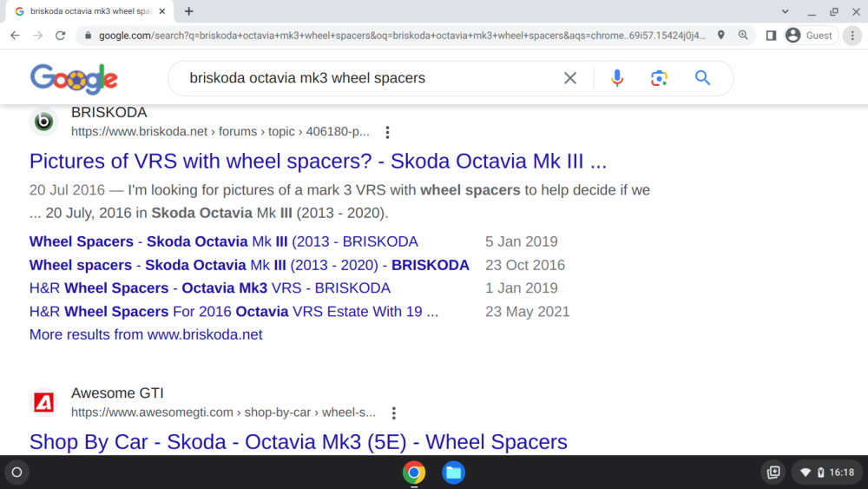Open a new tab with plus button
This screenshot has width=868, height=489.
tap(188, 11)
